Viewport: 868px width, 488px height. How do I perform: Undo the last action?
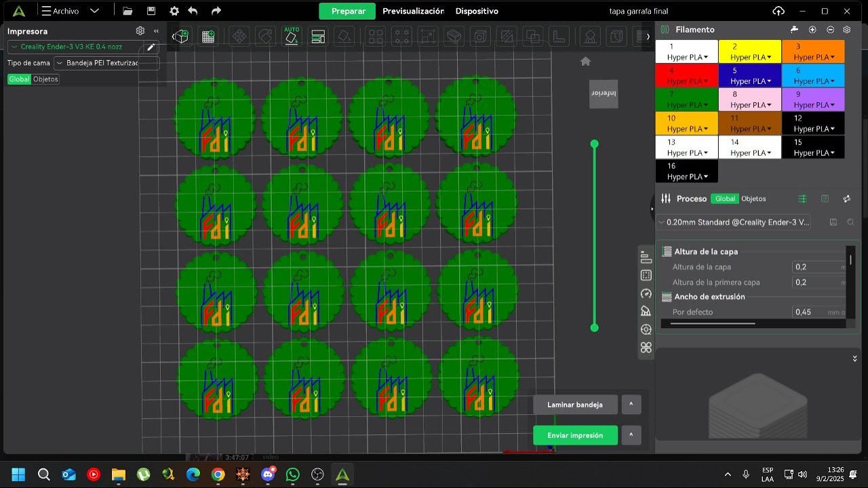click(193, 11)
